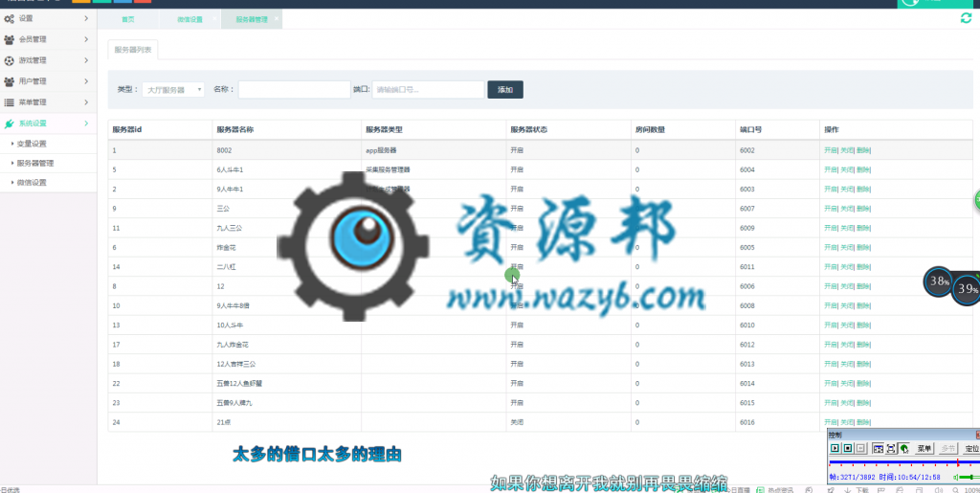Screen dimensions: 980x493
Task: Click the red marker on playback timeline
Action: coord(957,463)
